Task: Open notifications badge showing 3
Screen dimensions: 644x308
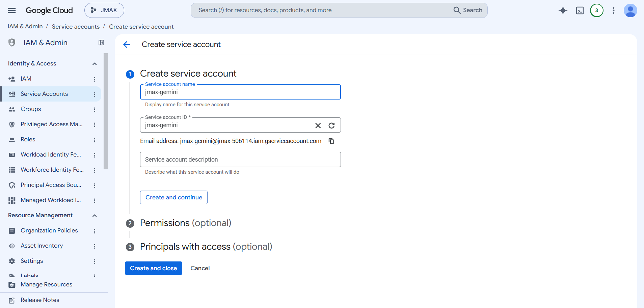Action: point(597,10)
